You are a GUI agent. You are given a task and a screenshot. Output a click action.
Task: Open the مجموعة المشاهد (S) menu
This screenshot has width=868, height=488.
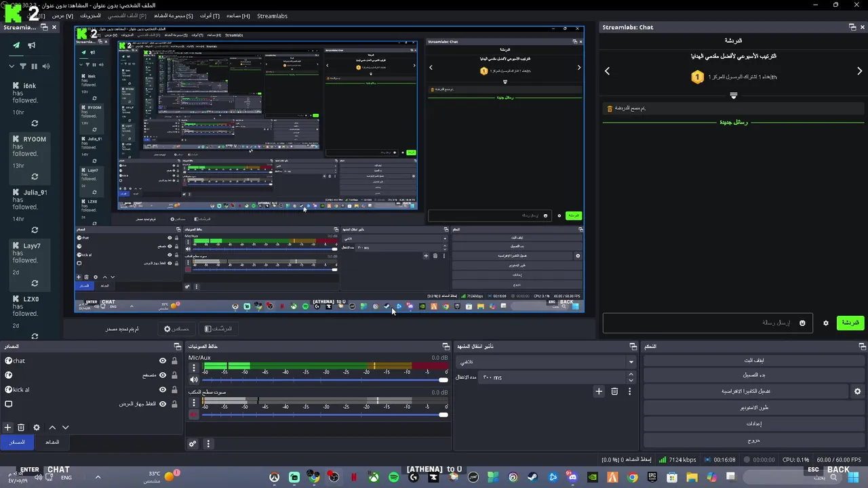pyautogui.click(x=173, y=16)
